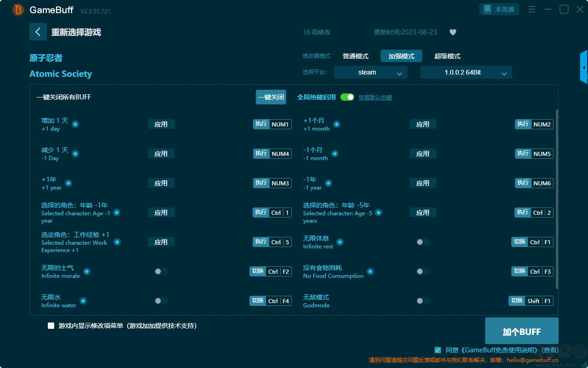Click star icon beside Age -1 year
Viewport: 588px width, 368px height.
tap(117, 213)
